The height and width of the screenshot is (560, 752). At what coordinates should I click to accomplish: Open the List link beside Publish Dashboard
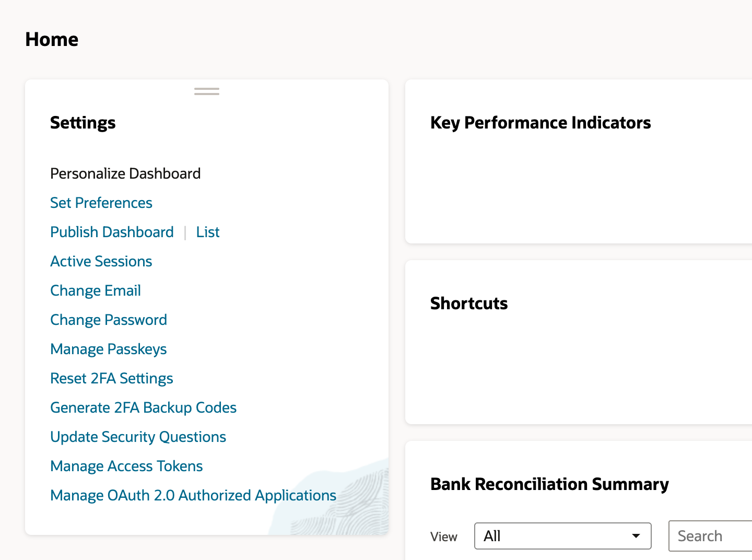click(208, 232)
